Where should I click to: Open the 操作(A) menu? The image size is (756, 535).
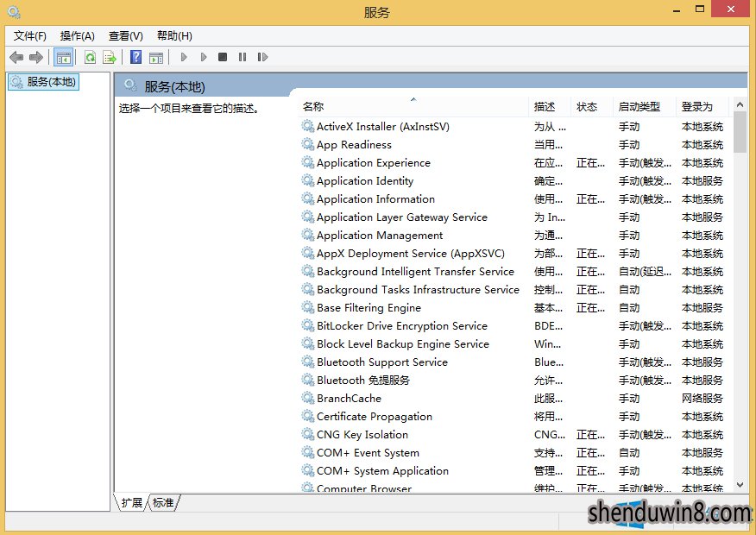pos(77,35)
